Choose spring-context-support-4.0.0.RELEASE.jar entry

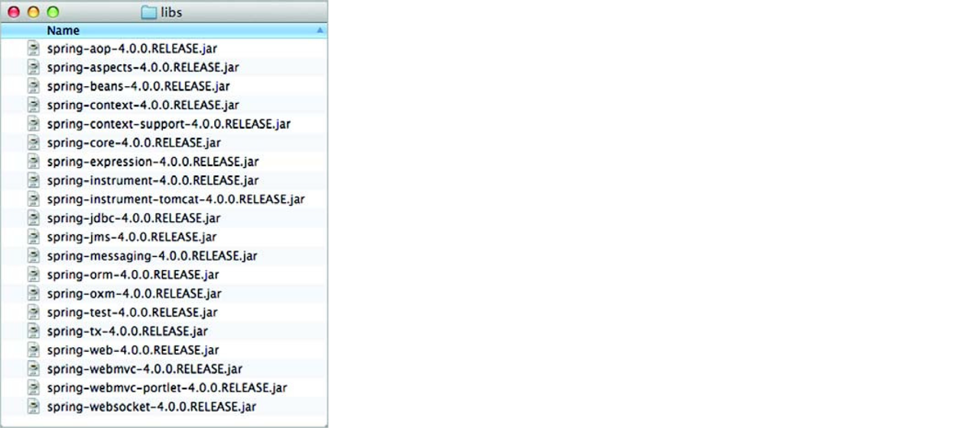[x=168, y=124]
